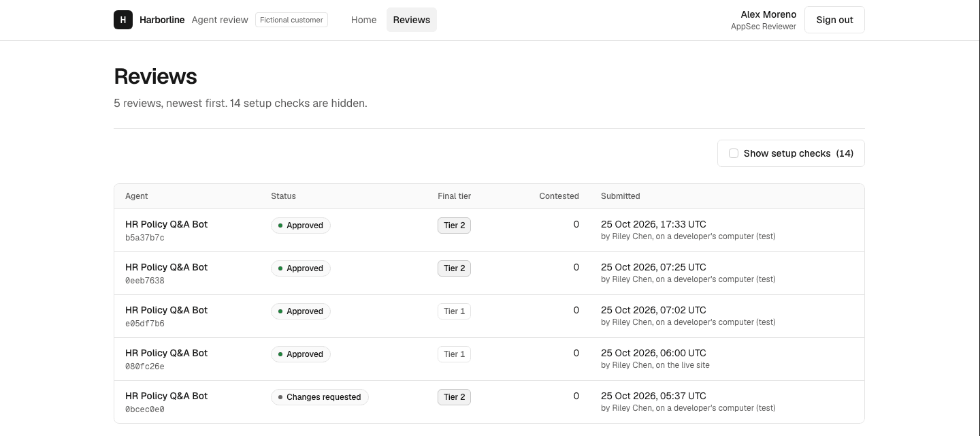Open review with ID b5a37b7c
This screenshot has height=436, width=980.
[x=489, y=230]
